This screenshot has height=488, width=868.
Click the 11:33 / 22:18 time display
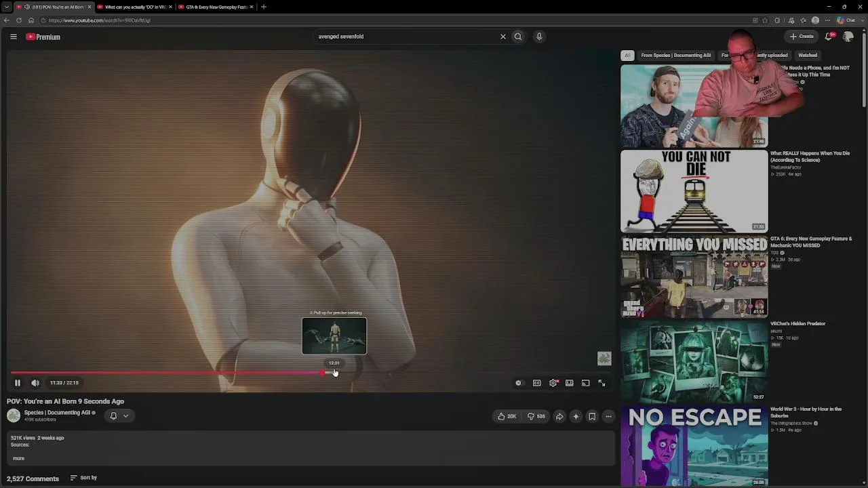tap(64, 383)
